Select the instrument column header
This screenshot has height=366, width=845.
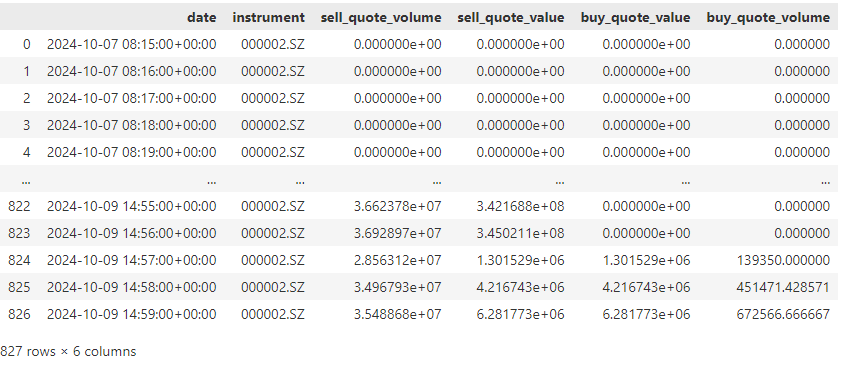coord(268,18)
